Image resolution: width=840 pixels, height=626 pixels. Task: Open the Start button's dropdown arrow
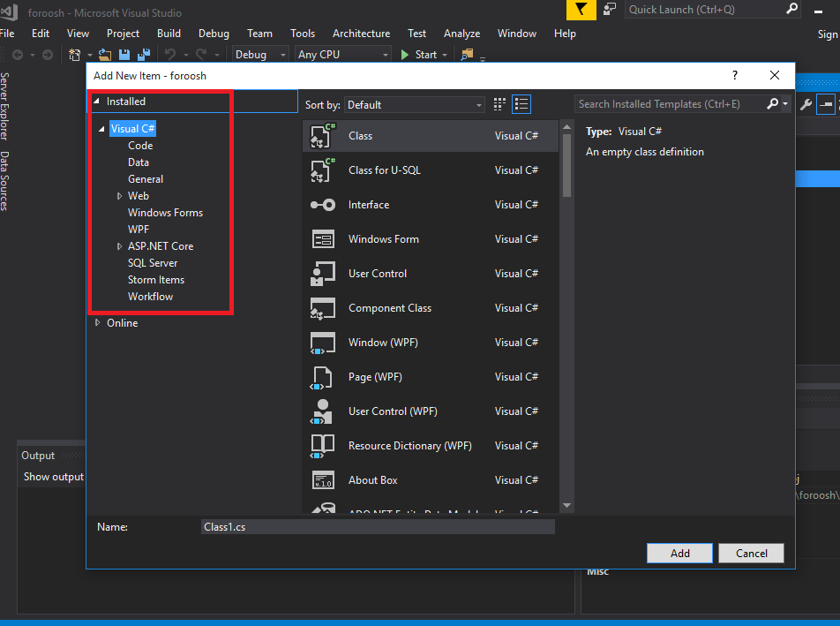click(x=445, y=56)
